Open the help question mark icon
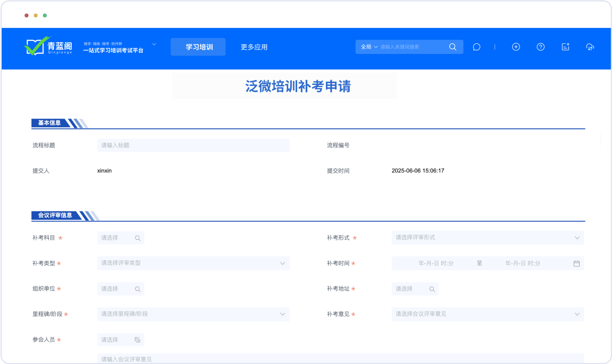The height and width of the screenshot is (364, 612). [x=540, y=47]
